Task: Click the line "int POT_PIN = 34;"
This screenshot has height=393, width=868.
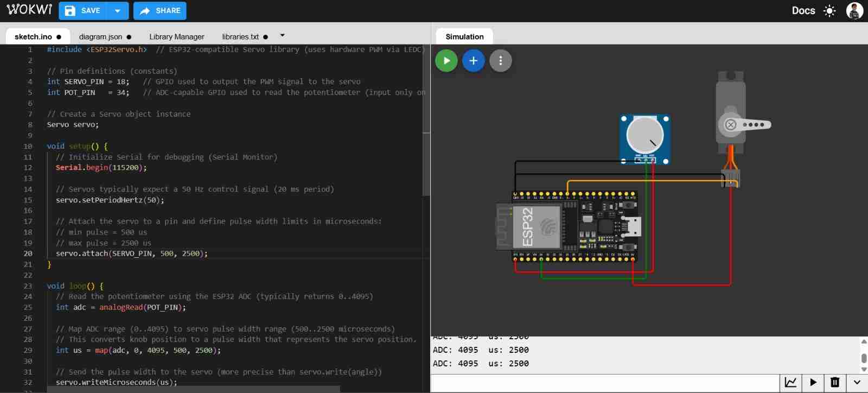Action: pos(88,92)
